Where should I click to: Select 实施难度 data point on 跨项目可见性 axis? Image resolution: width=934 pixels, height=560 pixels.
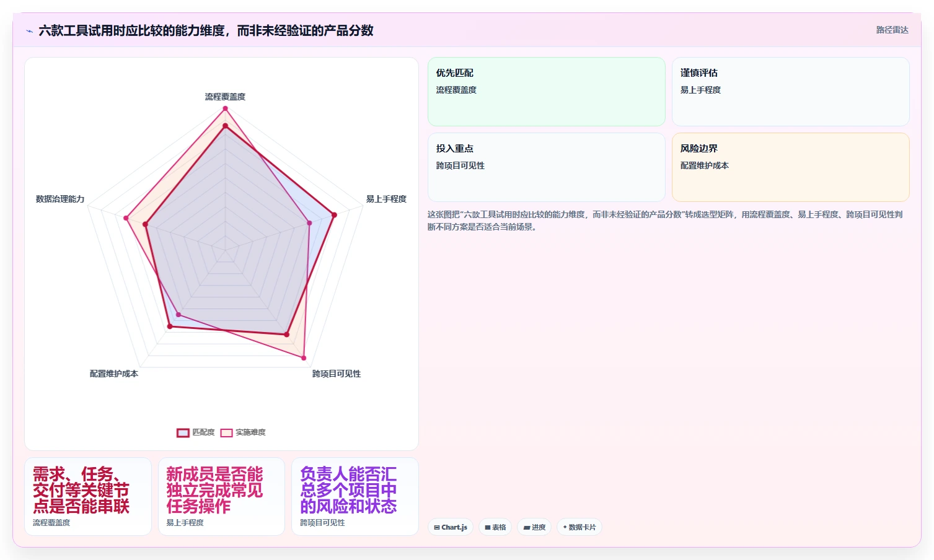(x=304, y=358)
